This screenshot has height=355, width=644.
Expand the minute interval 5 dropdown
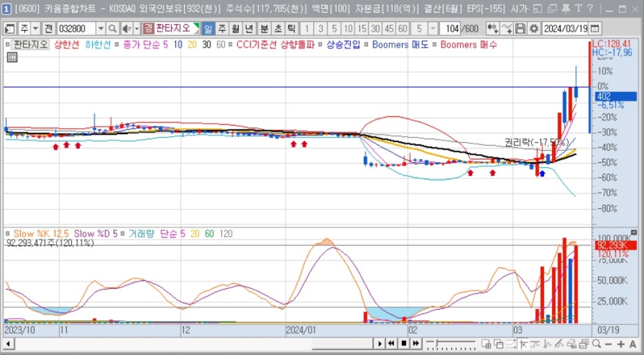[x=433, y=28]
